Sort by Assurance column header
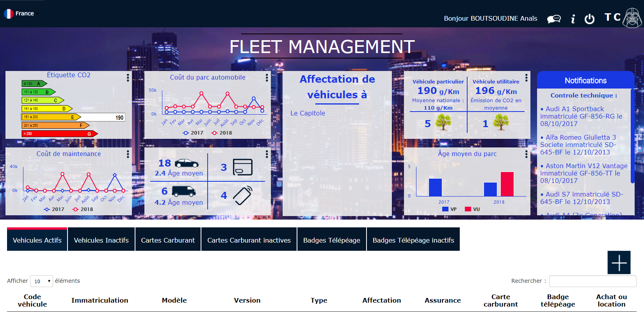 (x=443, y=300)
